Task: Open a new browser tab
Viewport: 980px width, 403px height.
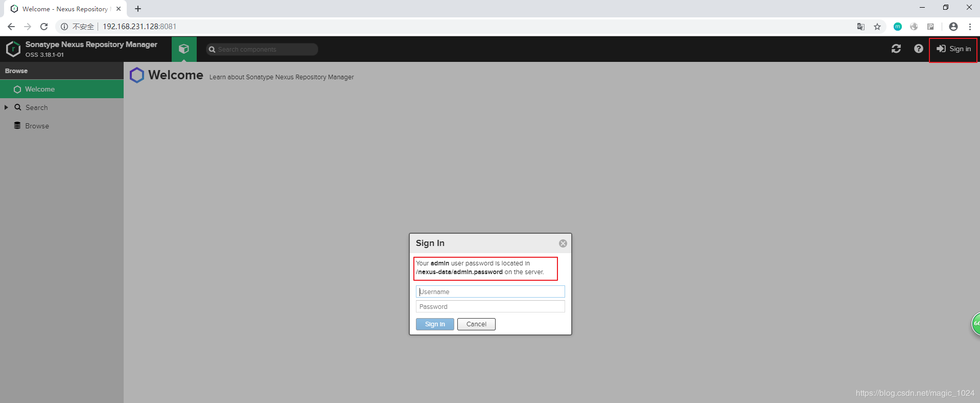Action: (138, 9)
